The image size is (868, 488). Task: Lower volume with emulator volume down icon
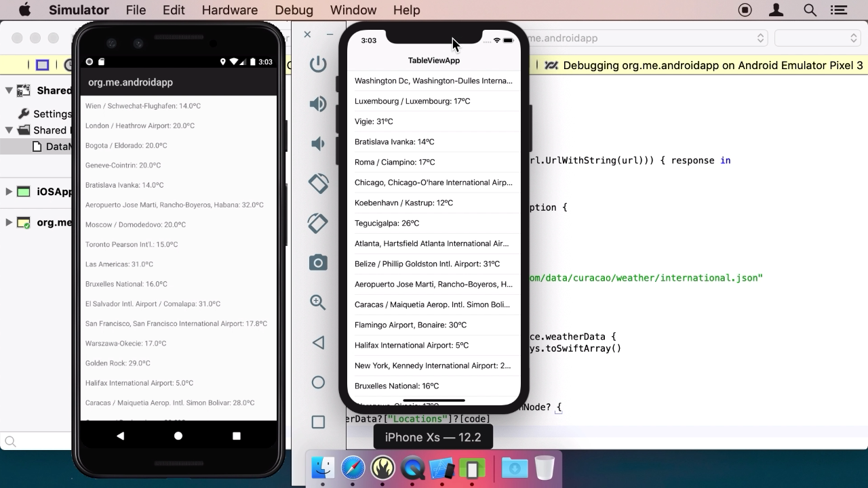pyautogui.click(x=317, y=144)
